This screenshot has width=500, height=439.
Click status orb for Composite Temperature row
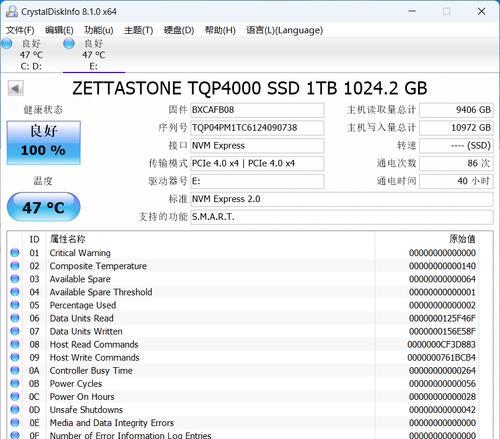(x=15, y=266)
